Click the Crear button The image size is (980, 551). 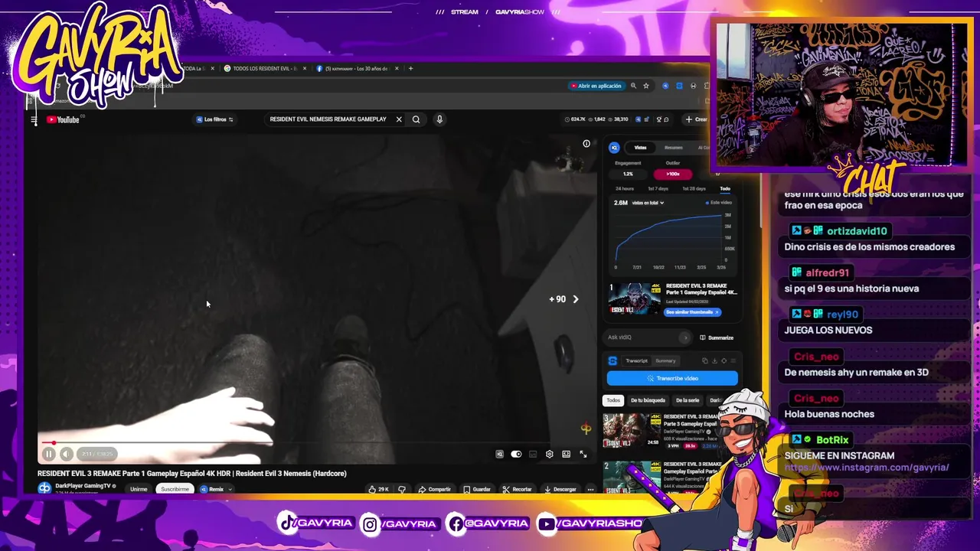(697, 119)
